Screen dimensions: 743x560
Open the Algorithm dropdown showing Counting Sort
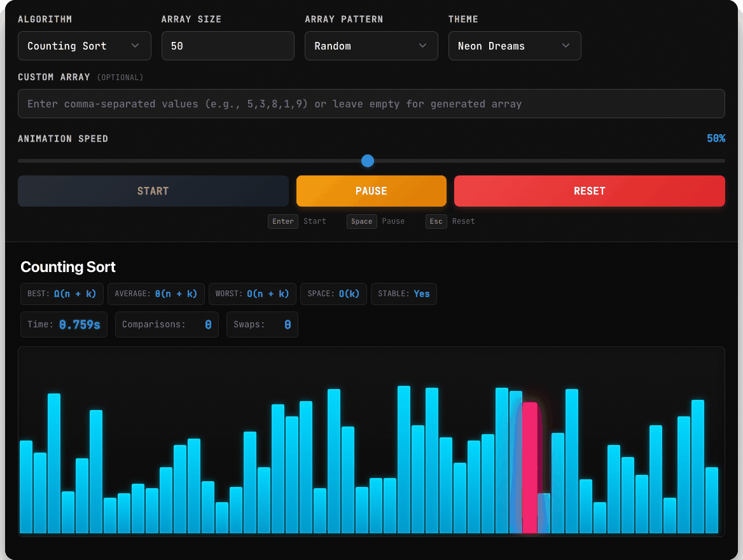pyautogui.click(x=85, y=46)
